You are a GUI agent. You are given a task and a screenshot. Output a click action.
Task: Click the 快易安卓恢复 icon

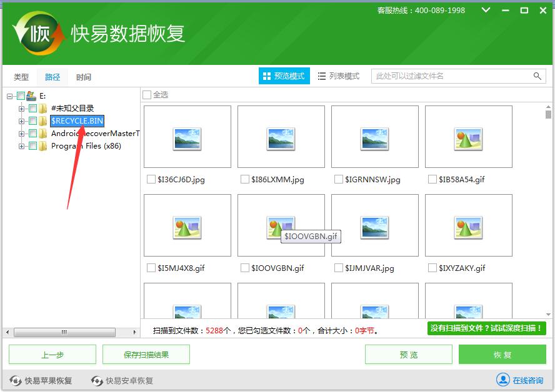coord(97,380)
